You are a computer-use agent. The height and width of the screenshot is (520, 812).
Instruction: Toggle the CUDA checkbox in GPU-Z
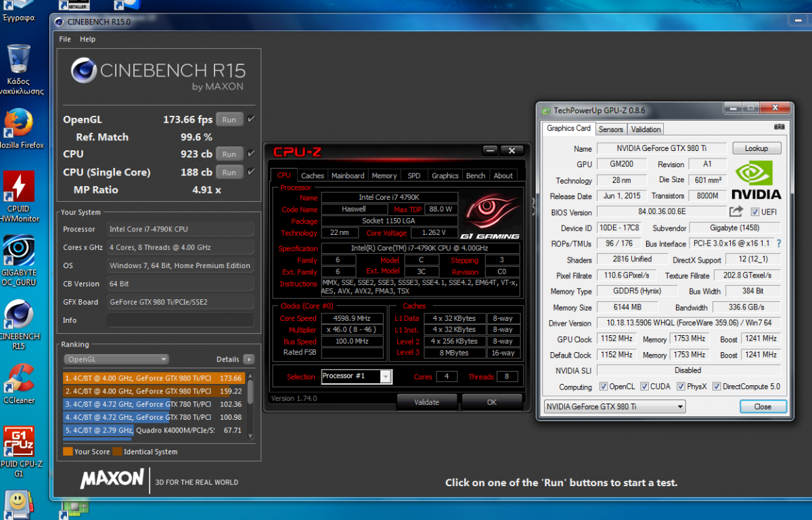[x=644, y=387]
